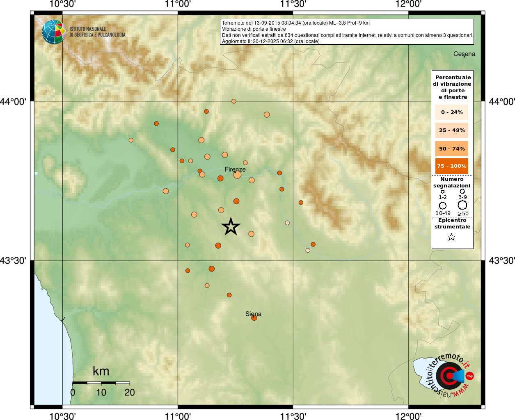Click the bottom 12°00' longitude label
Viewport: 515px width, 420px height.
pos(408,416)
